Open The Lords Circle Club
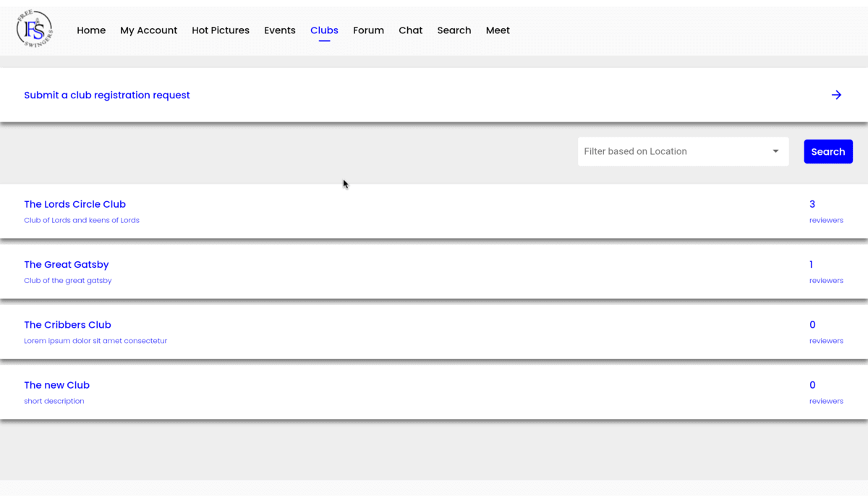This screenshot has width=868, height=503. 75,204
